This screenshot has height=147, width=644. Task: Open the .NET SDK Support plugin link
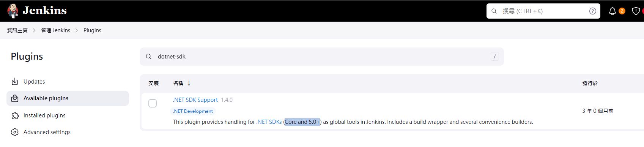pyautogui.click(x=195, y=100)
